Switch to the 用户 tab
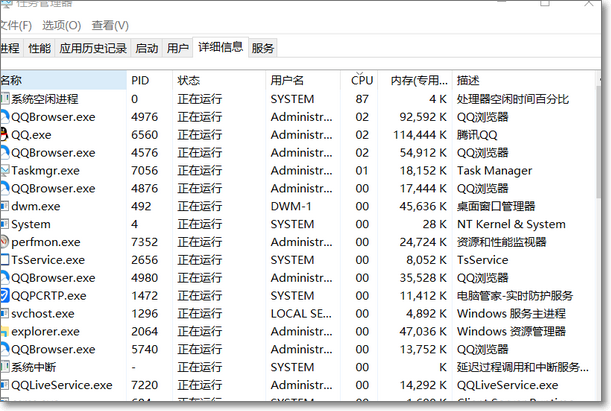 click(178, 48)
